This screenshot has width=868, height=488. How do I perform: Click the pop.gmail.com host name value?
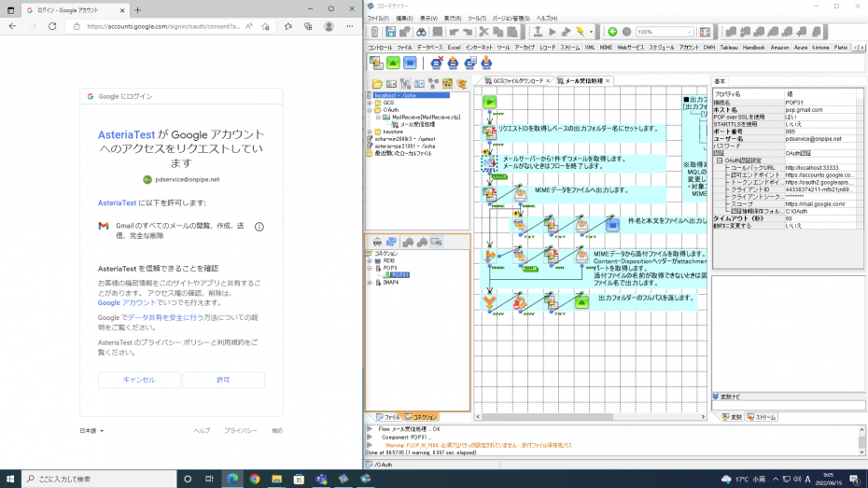(x=804, y=109)
